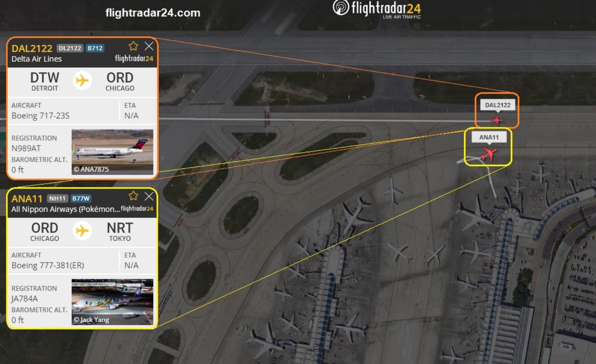Click the B712 aircraft type badge

tap(95, 48)
